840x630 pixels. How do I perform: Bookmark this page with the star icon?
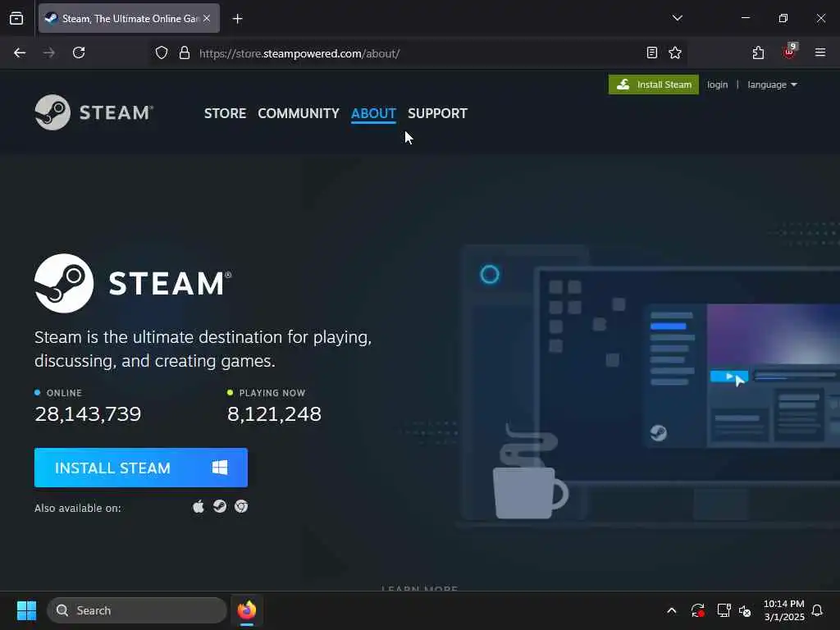[675, 53]
